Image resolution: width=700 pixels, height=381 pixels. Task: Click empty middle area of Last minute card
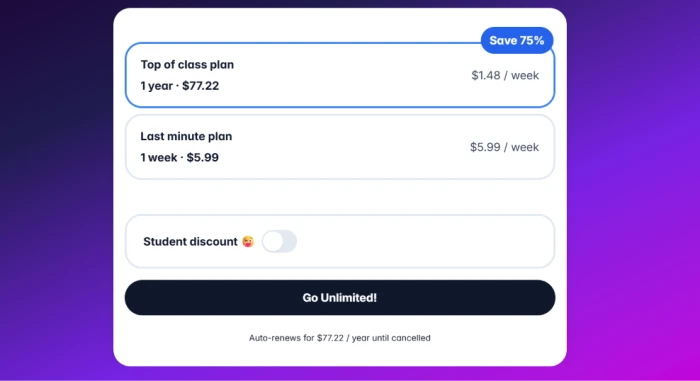(348, 147)
